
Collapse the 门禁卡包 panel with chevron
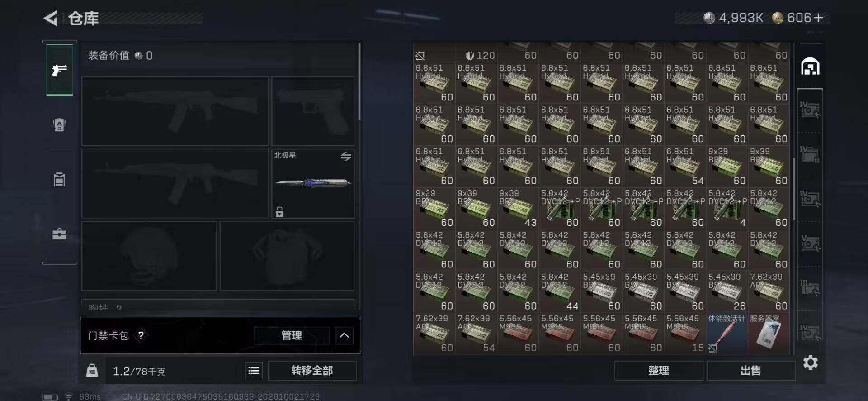tap(344, 335)
